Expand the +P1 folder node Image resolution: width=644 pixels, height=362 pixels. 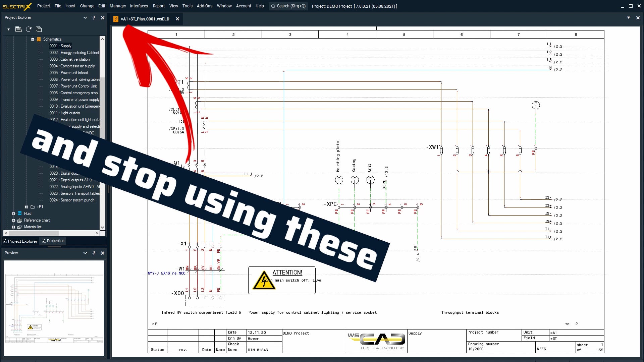click(26, 207)
